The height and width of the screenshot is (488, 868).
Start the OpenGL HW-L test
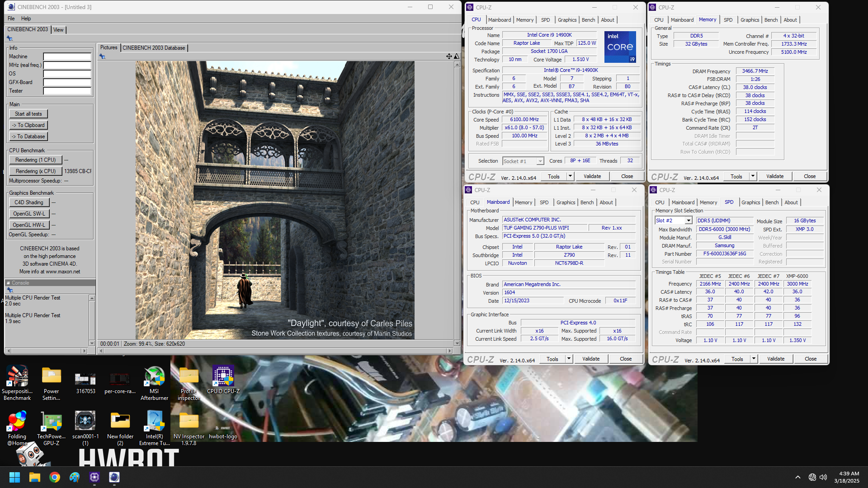29,225
